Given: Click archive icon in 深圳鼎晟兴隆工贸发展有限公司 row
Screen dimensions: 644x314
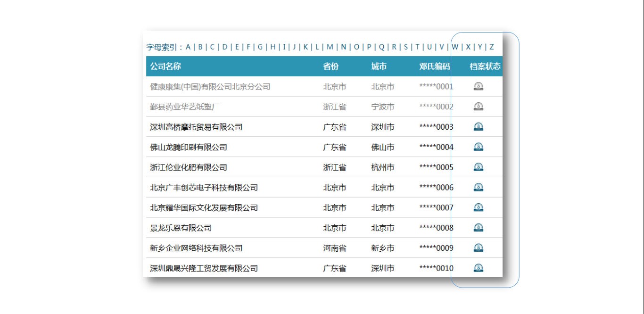Looking at the screenshot, I should 479,268.
